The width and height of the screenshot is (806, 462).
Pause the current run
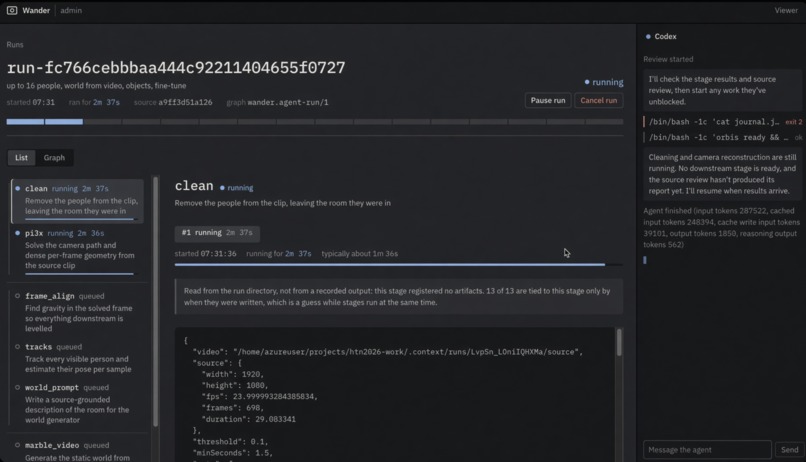coord(547,100)
